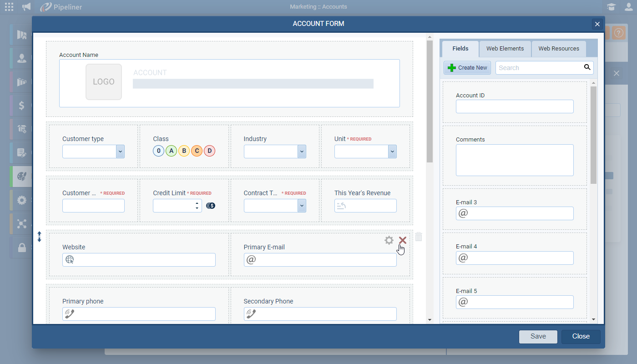Image resolution: width=637 pixels, height=364 pixels.
Task: Expand the Industry dropdown
Action: tap(302, 152)
